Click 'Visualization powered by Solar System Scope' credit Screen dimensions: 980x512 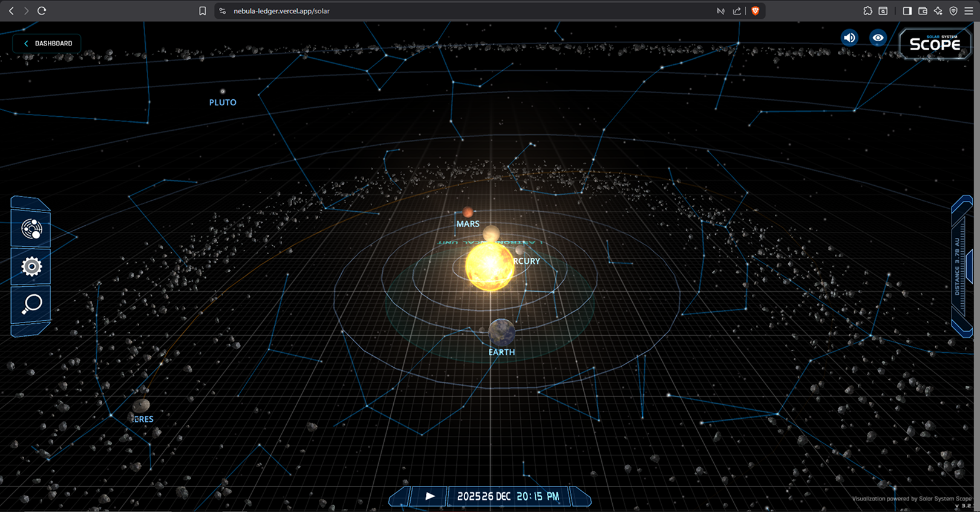(912, 499)
